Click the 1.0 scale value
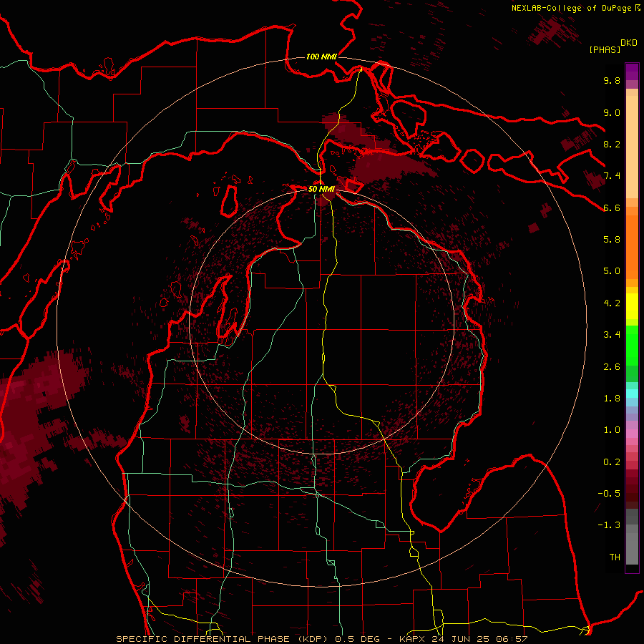The image size is (644, 644). point(612,430)
